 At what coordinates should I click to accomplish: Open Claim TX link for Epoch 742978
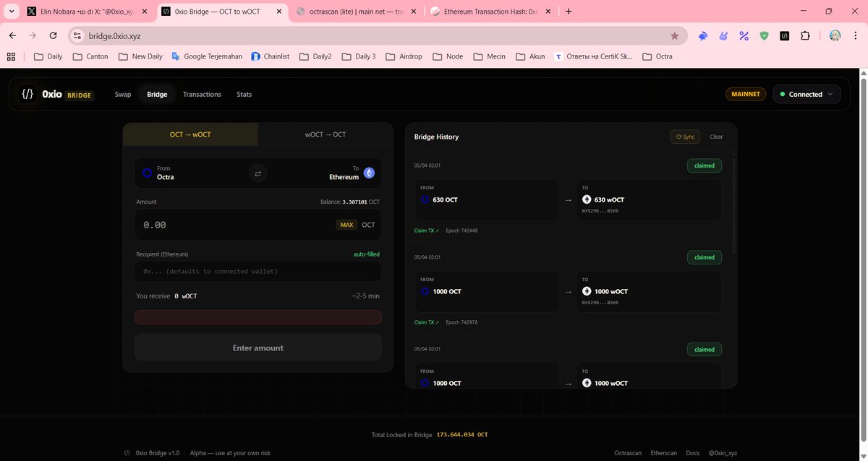coord(426,322)
